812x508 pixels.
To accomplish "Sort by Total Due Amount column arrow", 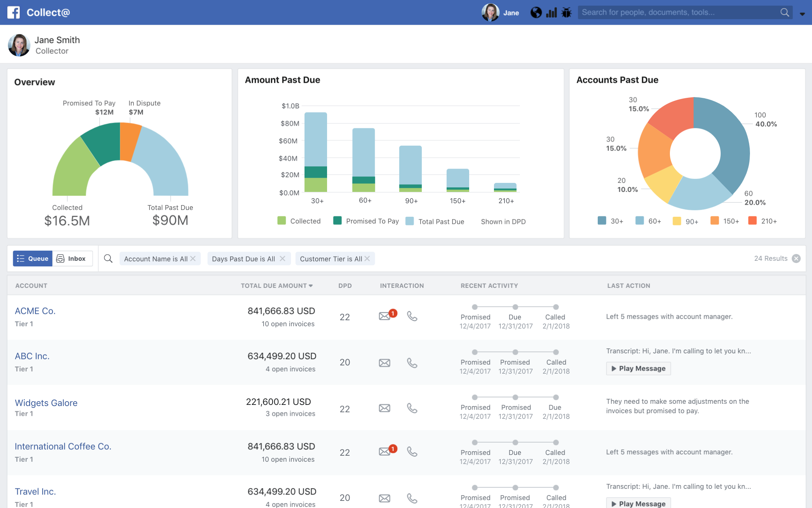I will [x=311, y=286].
